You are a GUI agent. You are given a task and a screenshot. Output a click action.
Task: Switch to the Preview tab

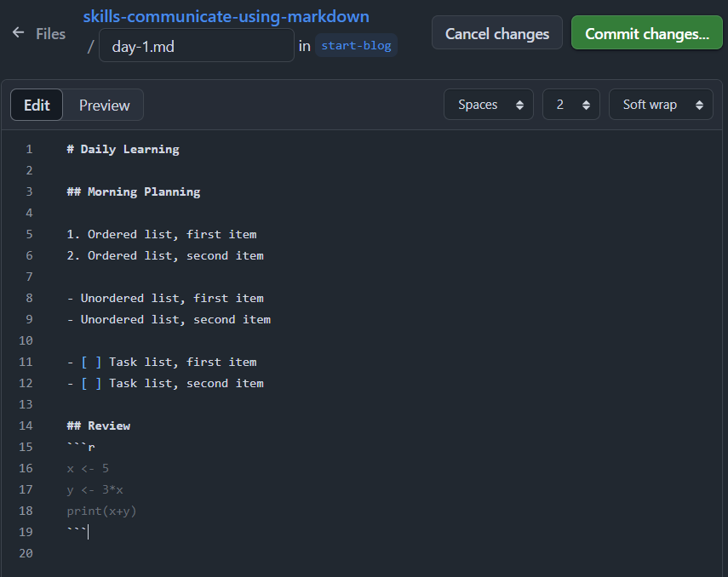pos(104,105)
